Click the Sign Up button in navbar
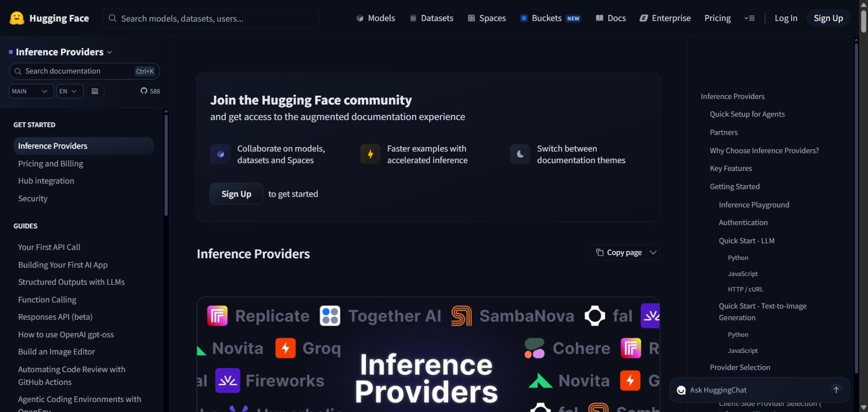 (828, 18)
